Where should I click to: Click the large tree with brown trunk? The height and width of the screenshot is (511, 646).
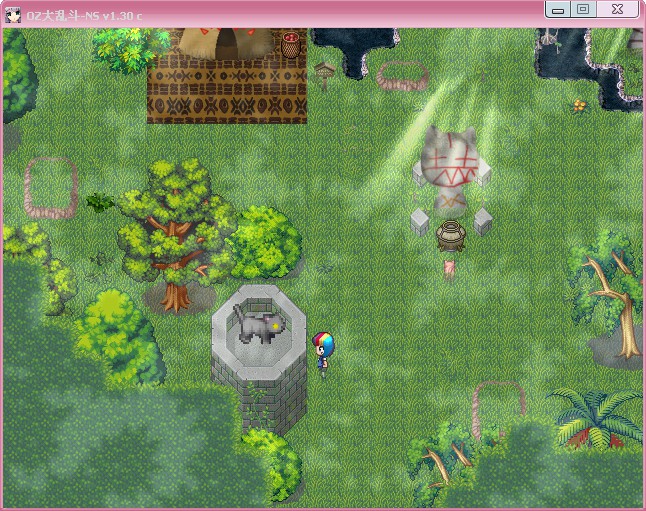click(x=175, y=235)
